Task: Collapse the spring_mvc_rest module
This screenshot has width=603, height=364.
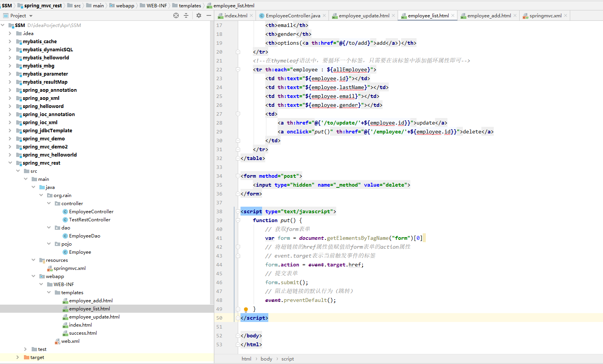Action: [x=10, y=163]
